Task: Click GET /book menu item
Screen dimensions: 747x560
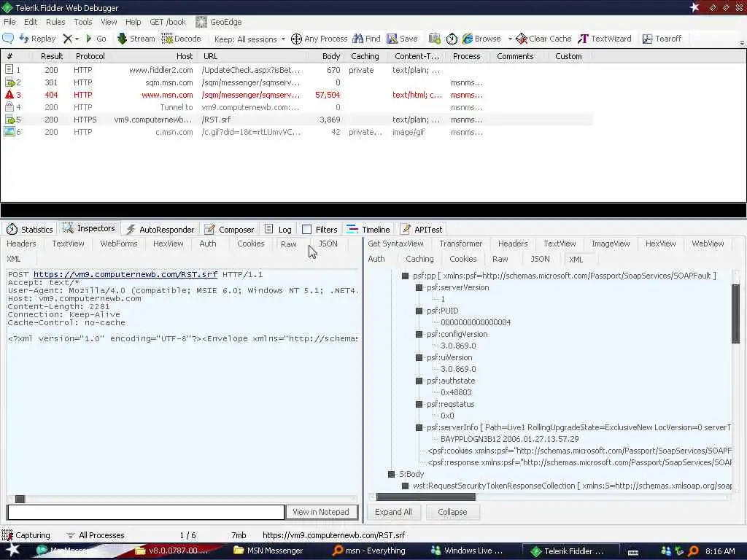Action: click(168, 22)
